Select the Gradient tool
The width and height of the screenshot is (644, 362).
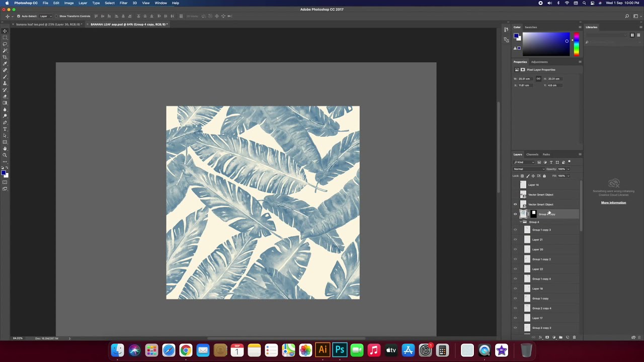5,103
